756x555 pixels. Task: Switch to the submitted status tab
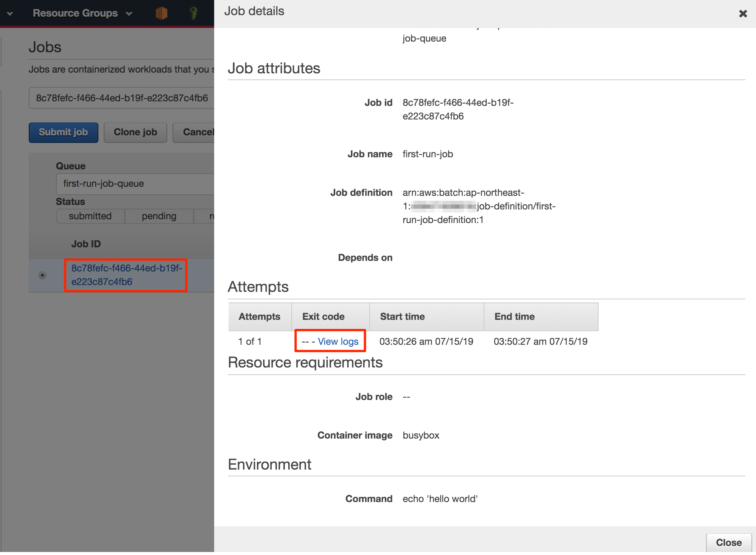(90, 216)
